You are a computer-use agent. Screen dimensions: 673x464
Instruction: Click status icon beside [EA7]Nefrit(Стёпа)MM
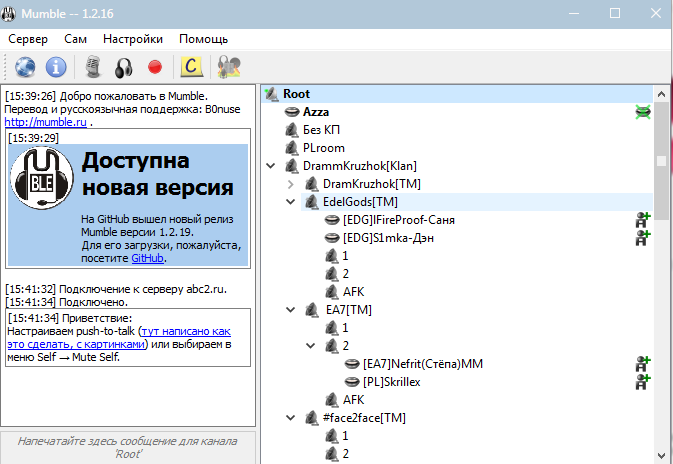tap(643, 364)
